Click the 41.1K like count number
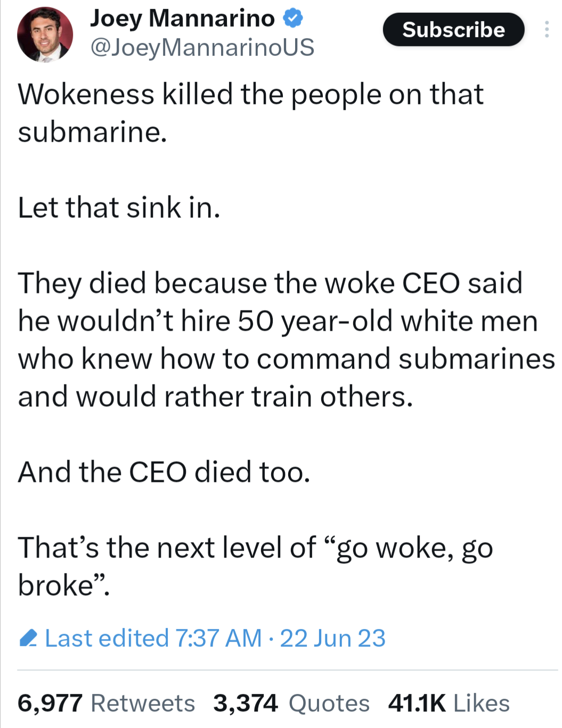 [417, 703]
